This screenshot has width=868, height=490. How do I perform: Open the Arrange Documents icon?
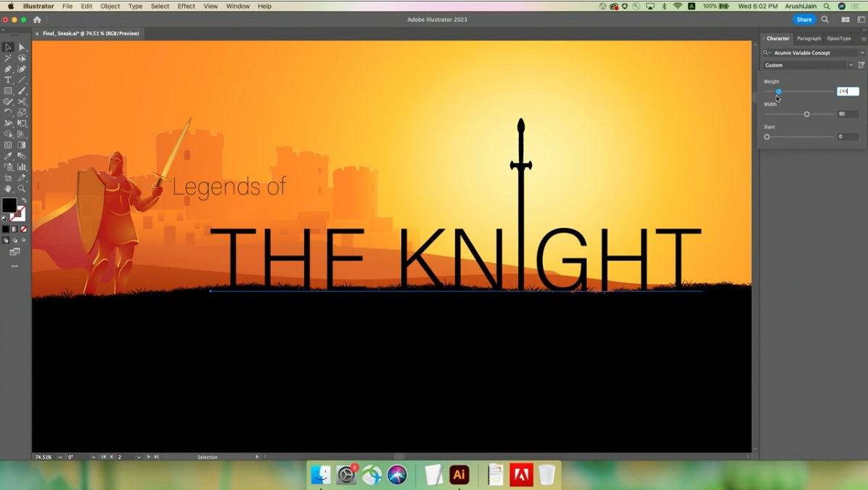tap(846, 20)
